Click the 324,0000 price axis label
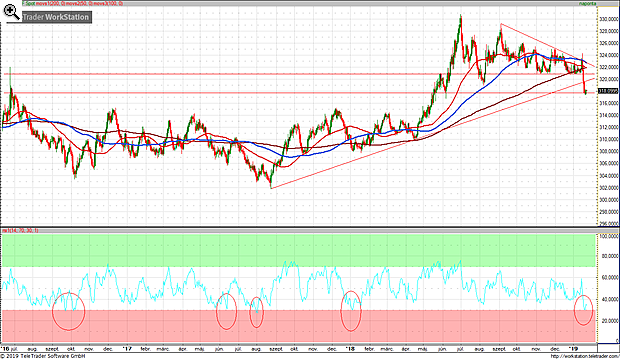Image resolution: width=620 pixels, height=360 pixels. pos(609,55)
